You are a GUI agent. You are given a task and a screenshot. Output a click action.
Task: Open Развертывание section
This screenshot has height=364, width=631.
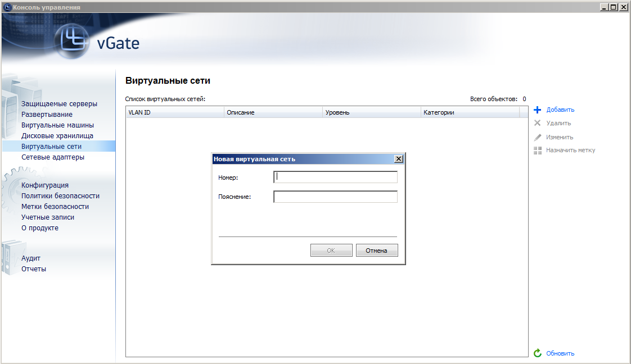pyautogui.click(x=47, y=115)
